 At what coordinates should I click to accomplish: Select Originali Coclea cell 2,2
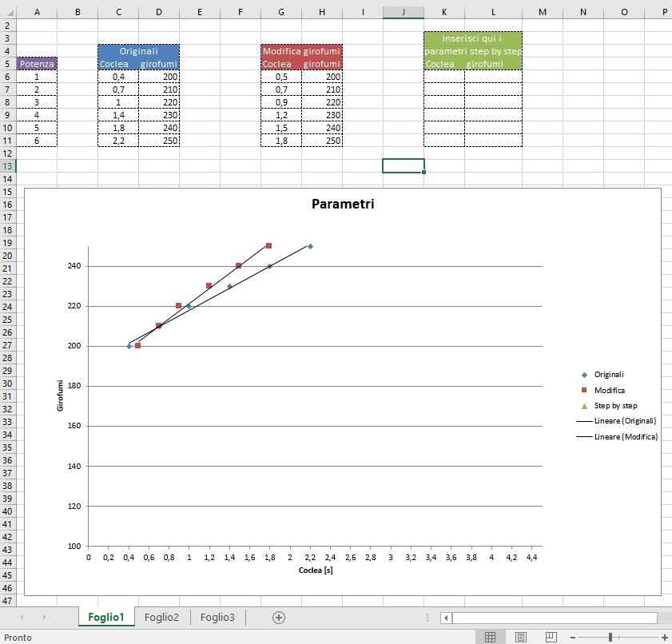pos(118,141)
